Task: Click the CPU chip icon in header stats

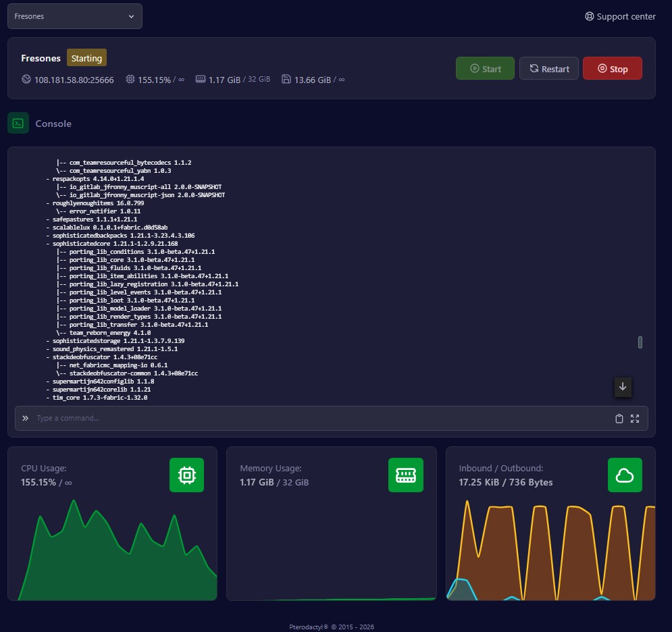Action: click(x=130, y=79)
